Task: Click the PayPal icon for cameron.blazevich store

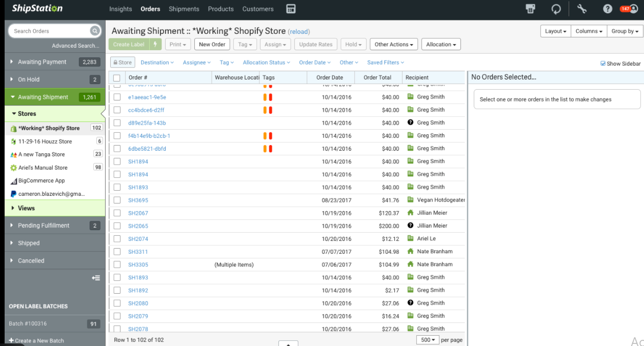Action: pos(14,194)
